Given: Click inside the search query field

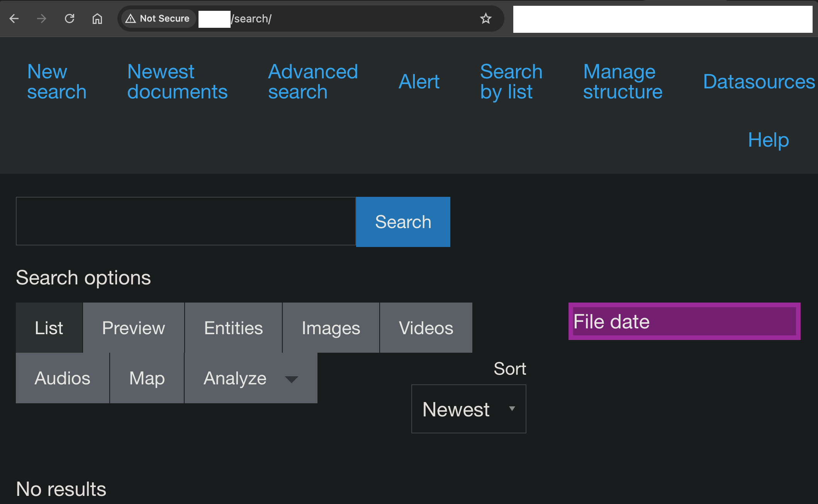Looking at the screenshot, I should [185, 221].
